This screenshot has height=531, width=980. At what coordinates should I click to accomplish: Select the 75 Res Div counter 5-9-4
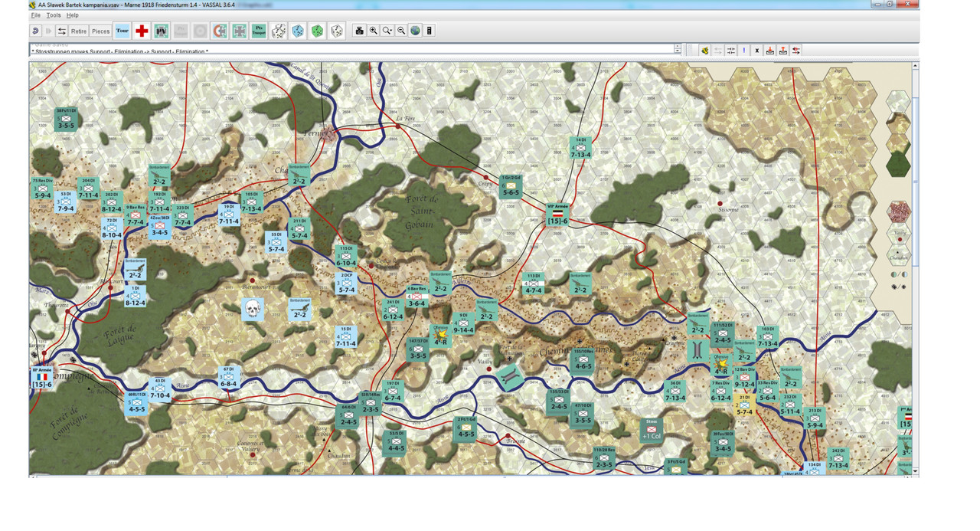pyautogui.click(x=43, y=190)
